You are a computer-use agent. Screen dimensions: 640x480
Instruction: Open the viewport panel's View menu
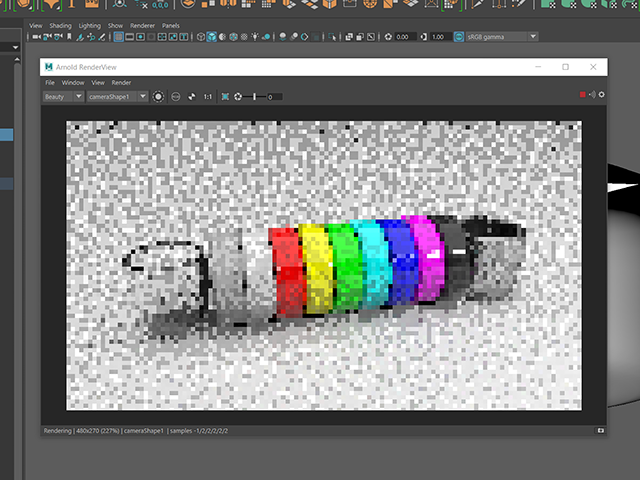point(36,26)
